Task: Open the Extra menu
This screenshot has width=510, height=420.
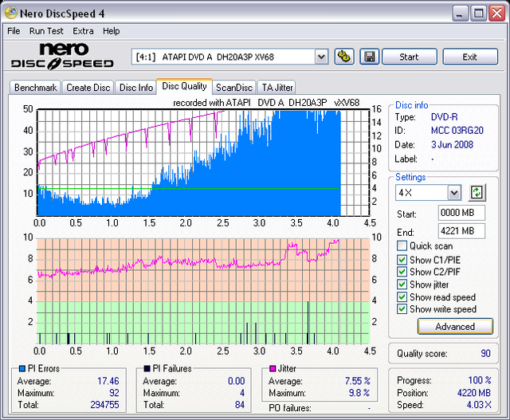Action: [83, 31]
